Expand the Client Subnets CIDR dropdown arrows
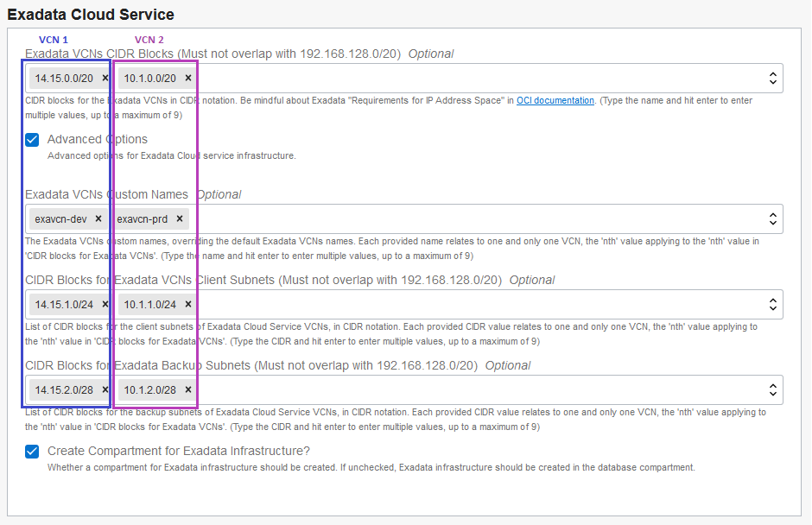The width and height of the screenshot is (812, 525). [772, 304]
